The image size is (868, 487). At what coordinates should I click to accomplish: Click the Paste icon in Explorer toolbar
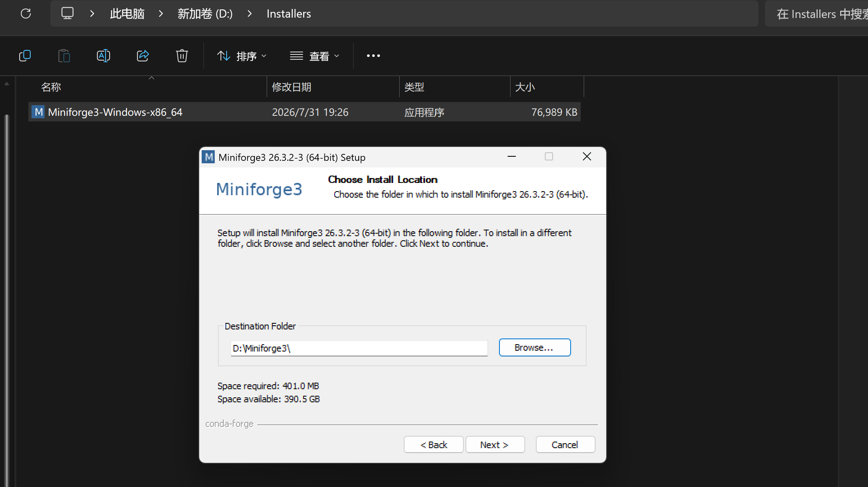(64, 56)
